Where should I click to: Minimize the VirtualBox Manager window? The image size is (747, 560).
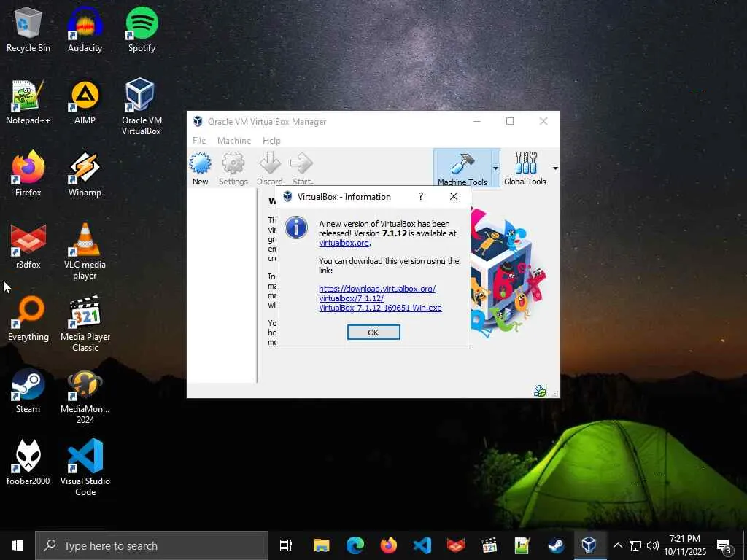click(476, 122)
